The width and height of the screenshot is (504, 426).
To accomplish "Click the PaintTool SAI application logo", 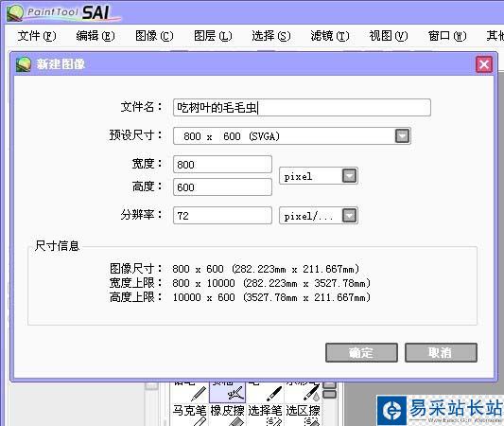I will click(63, 13).
